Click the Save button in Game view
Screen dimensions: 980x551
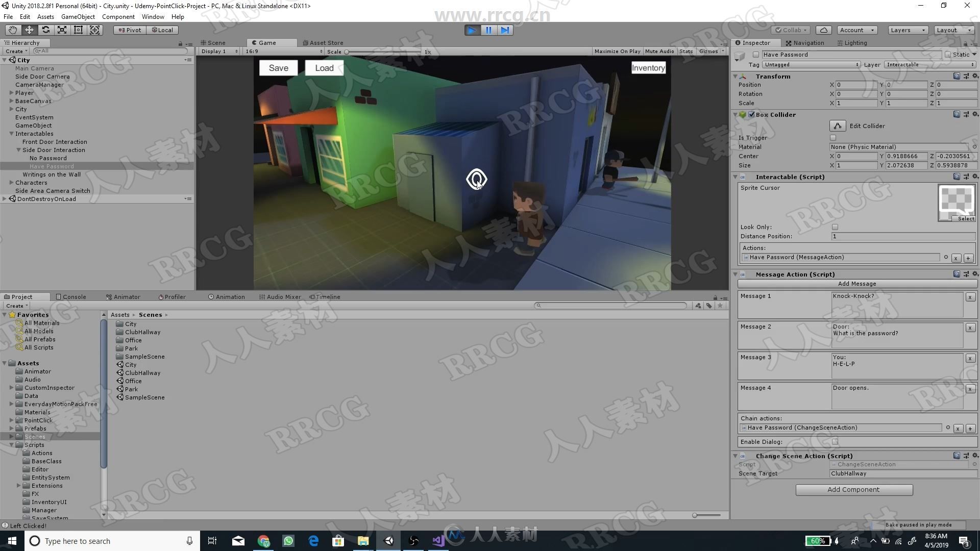[279, 67]
